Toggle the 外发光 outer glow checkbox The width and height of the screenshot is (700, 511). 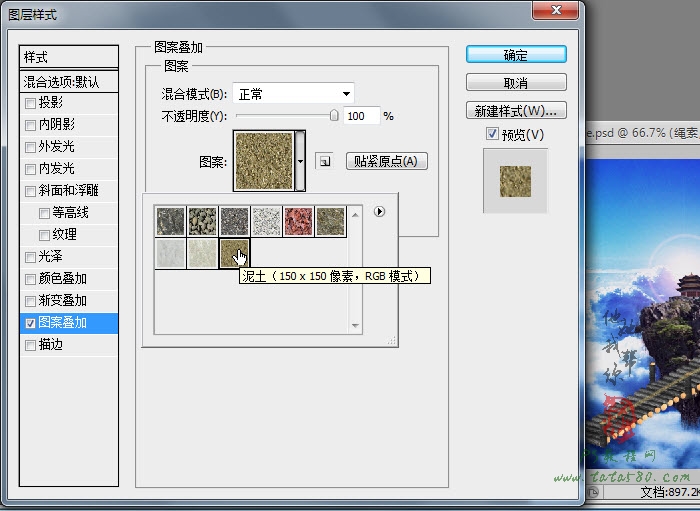pyautogui.click(x=31, y=147)
